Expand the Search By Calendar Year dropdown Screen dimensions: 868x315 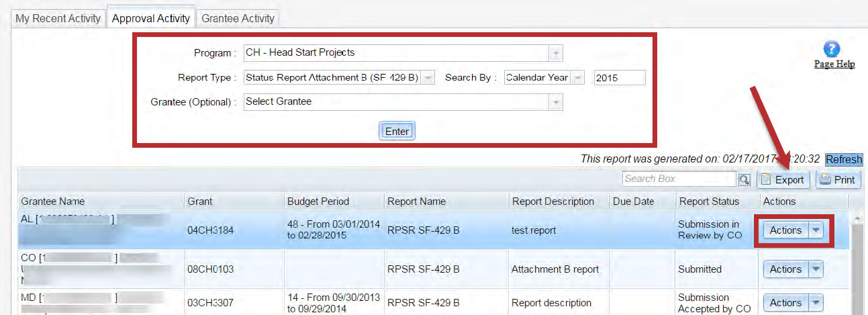(x=578, y=77)
